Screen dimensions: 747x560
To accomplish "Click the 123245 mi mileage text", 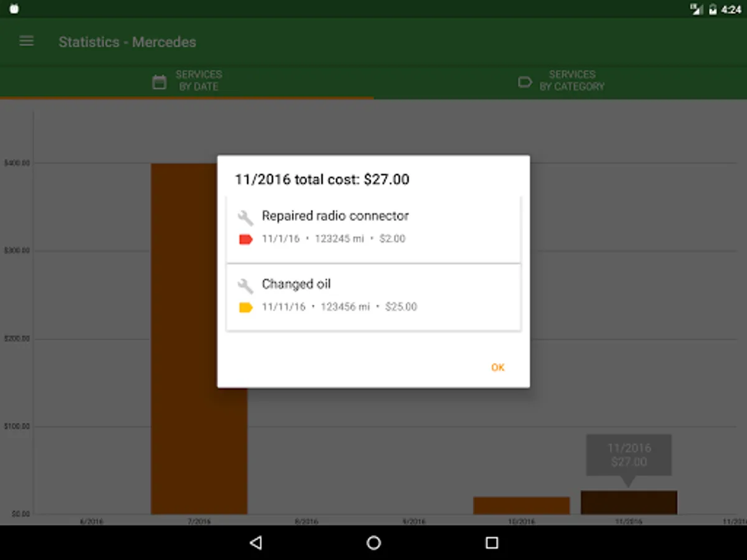I will (x=339, y=239).
